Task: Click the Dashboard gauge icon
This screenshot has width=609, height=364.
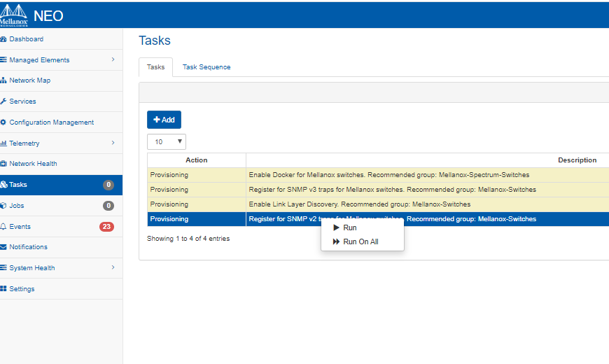Action: click(3, 39)
